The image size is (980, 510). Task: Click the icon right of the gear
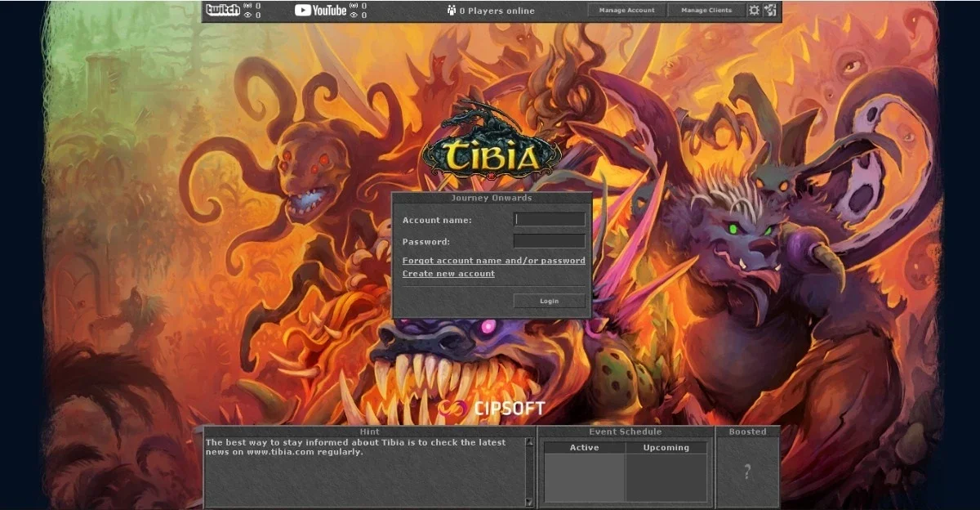coord(770,11)
